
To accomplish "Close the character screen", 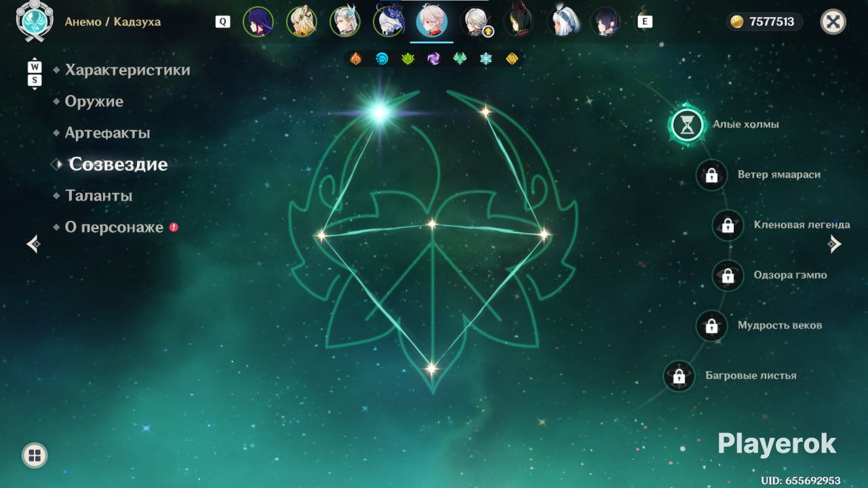I will (x=833, y=22).
